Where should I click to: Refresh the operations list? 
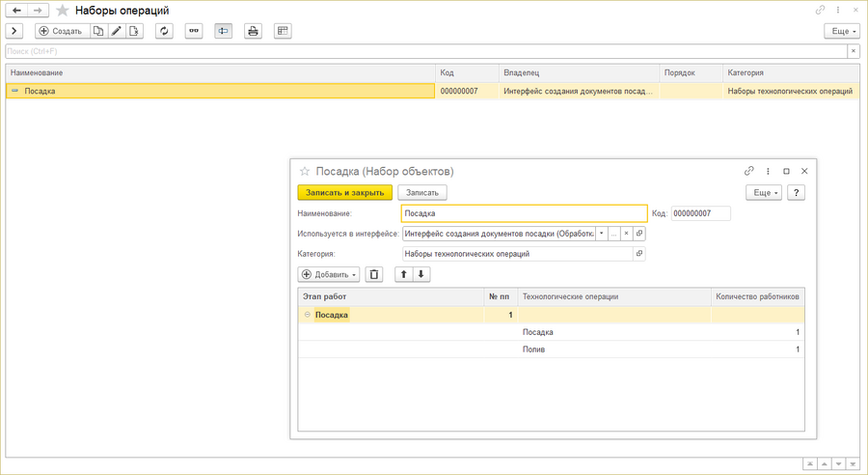pos(164,31)
